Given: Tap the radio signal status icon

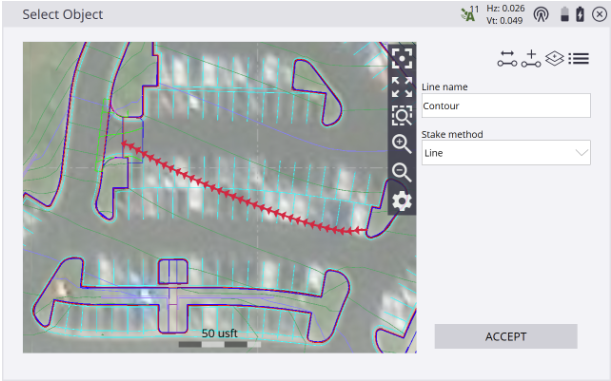Looking at the screenshot, I should pyautogui.click(x=541, y=14).
